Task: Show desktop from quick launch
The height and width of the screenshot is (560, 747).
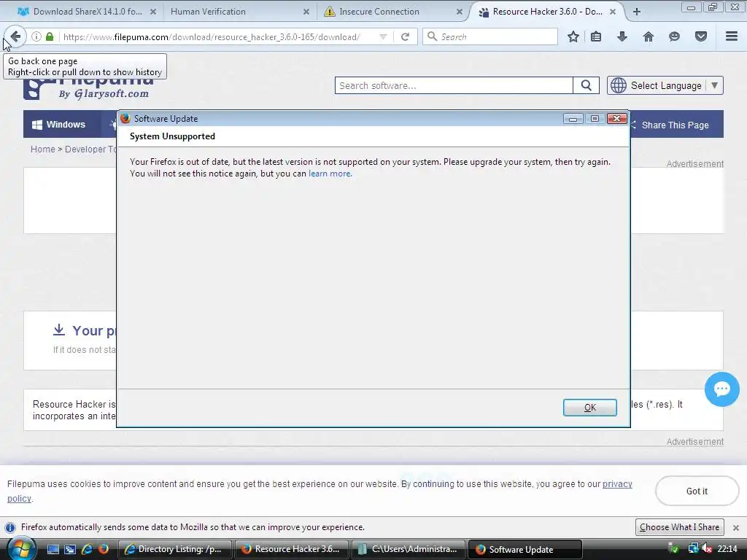Action: pos(53,549)
